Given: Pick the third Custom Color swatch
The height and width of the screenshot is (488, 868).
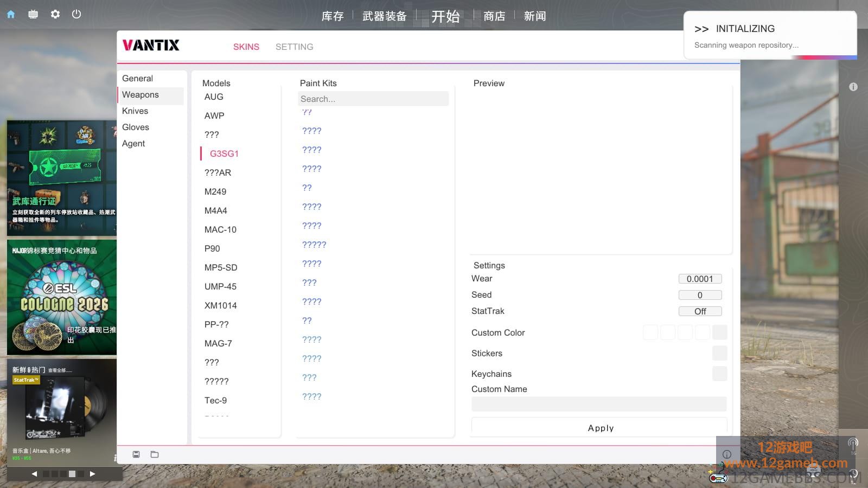Looking at the screenshot, I should (685, 332).
